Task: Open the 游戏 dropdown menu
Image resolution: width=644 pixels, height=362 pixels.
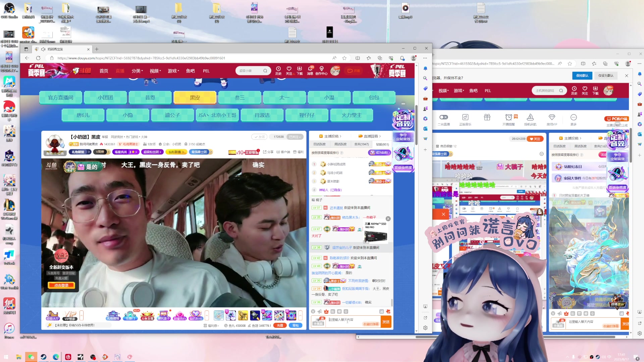Action: point(172,71)
